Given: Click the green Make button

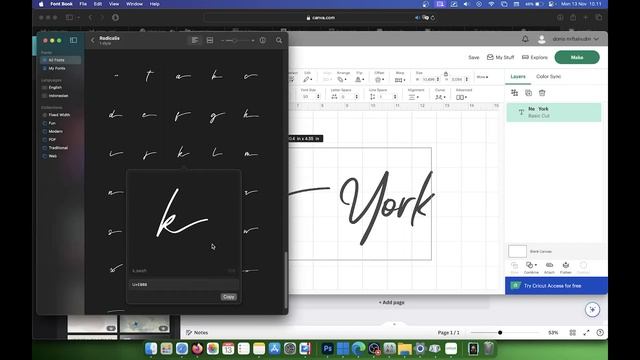Looking at the screenshot, I should (x=577, y=58).
